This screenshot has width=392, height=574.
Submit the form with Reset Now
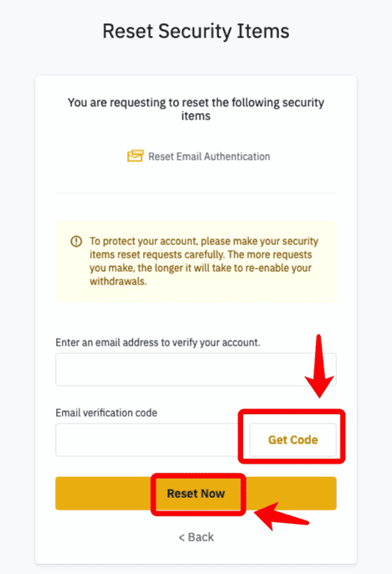coord(196,494)
